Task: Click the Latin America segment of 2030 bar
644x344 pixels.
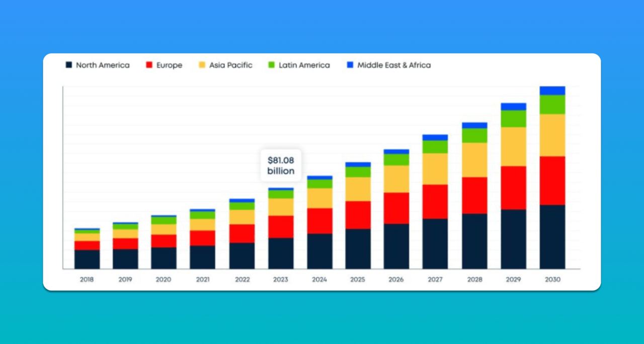Action: (x=552, y=105)
